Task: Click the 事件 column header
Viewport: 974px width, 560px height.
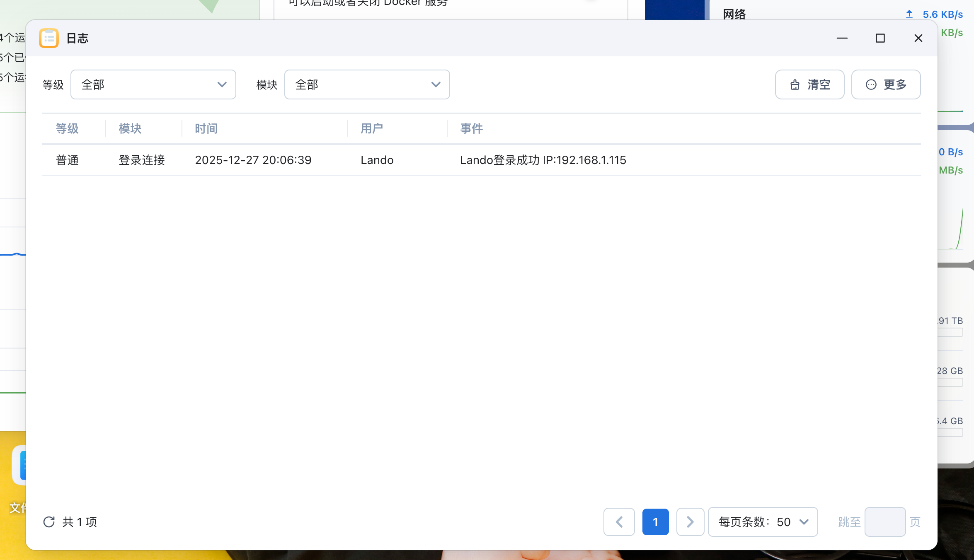Action: pos(472,128)
